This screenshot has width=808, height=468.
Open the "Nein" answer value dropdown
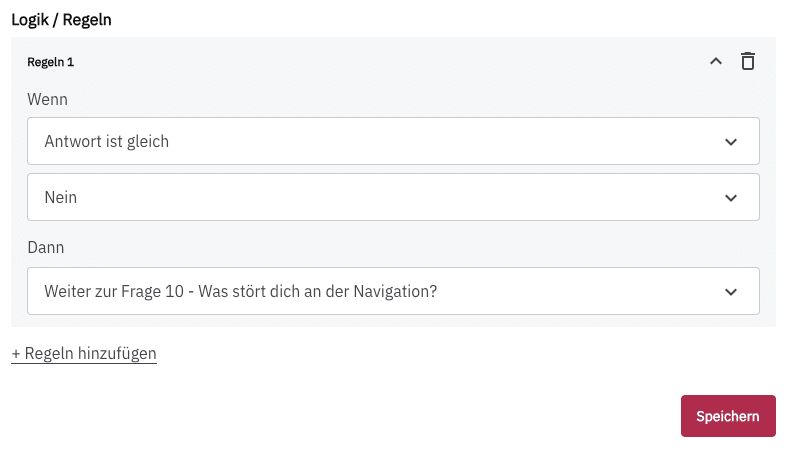(393, 197)
